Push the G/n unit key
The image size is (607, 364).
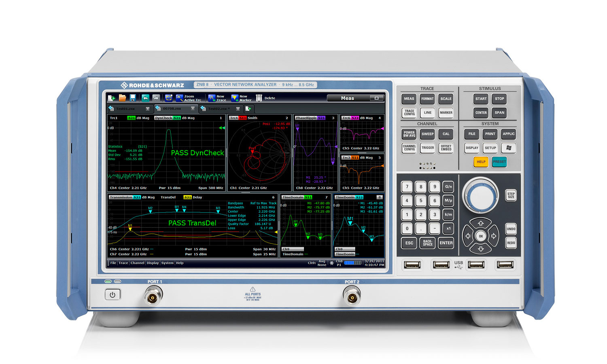pos(448,187)
